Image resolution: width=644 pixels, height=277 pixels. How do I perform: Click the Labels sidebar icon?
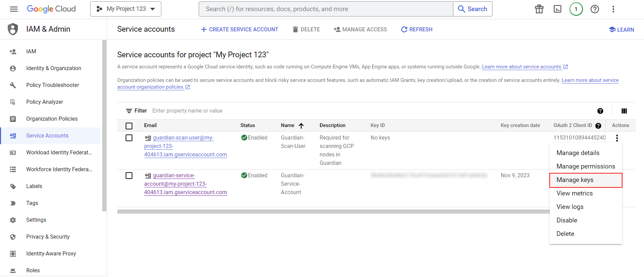click(13, 186)
